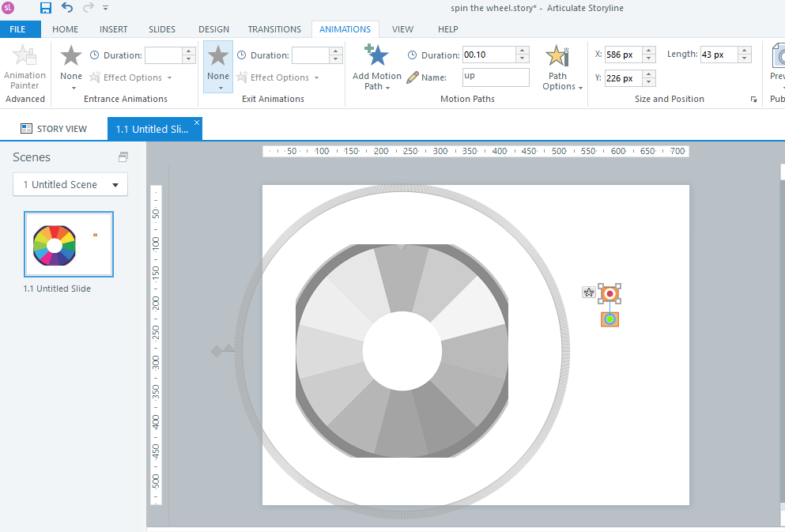Close the 1.1 Untitled Slide tab

coord(197,122)
